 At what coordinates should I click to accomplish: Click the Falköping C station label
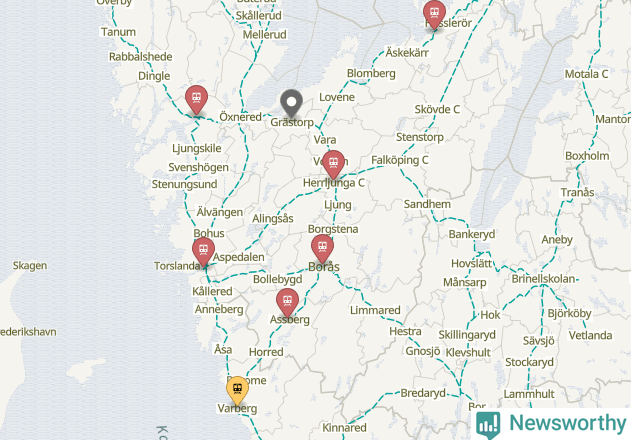click(x=400, y=160)
